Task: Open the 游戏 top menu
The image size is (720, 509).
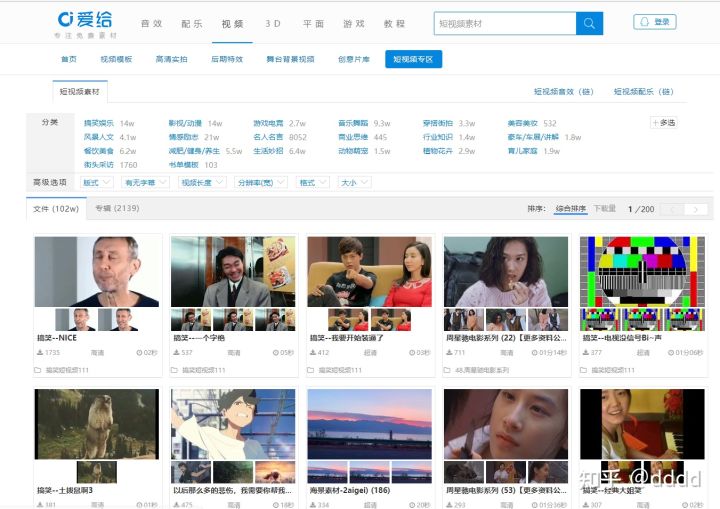Action: pyautogui.click(x=354, y=23)
